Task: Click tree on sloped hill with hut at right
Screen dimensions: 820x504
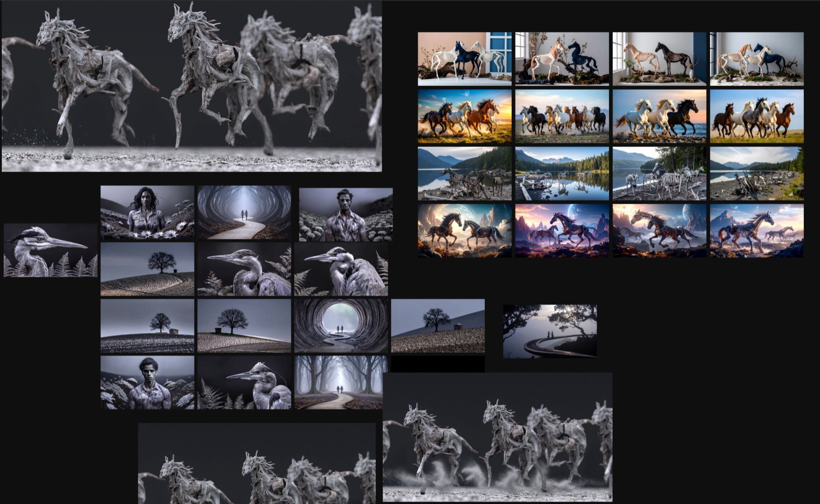Action: [438, 326]
